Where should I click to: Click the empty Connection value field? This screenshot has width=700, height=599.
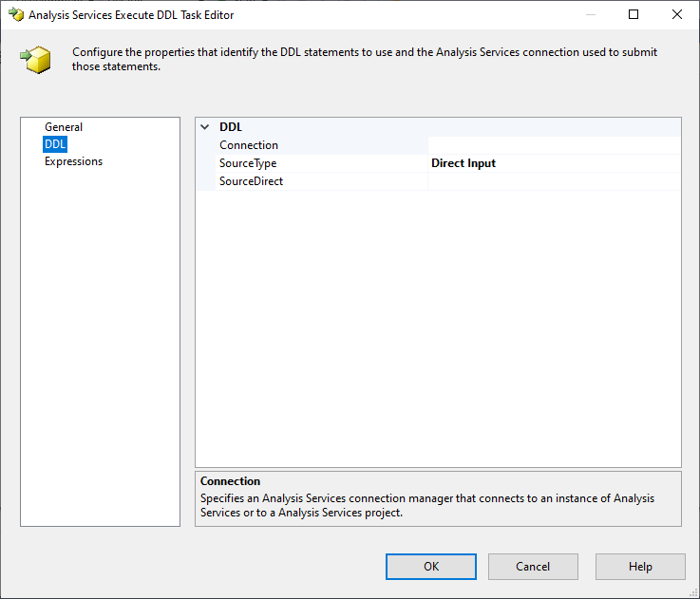click(x=554, y=145)
